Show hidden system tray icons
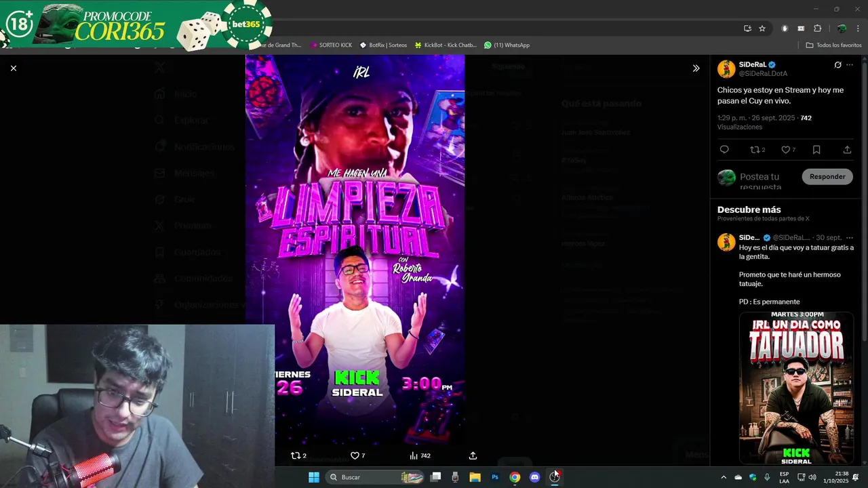Screen dimensions: 868x488 (x=724, y=477)
